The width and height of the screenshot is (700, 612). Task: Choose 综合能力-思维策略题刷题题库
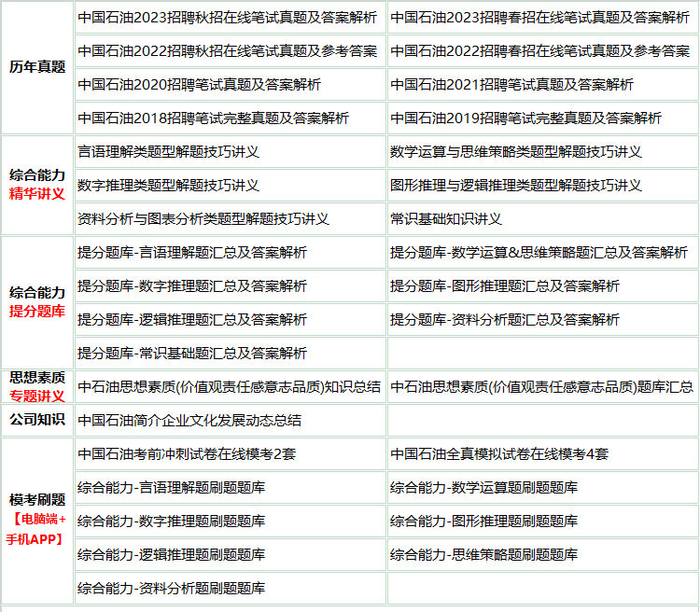tap(483, 555)
